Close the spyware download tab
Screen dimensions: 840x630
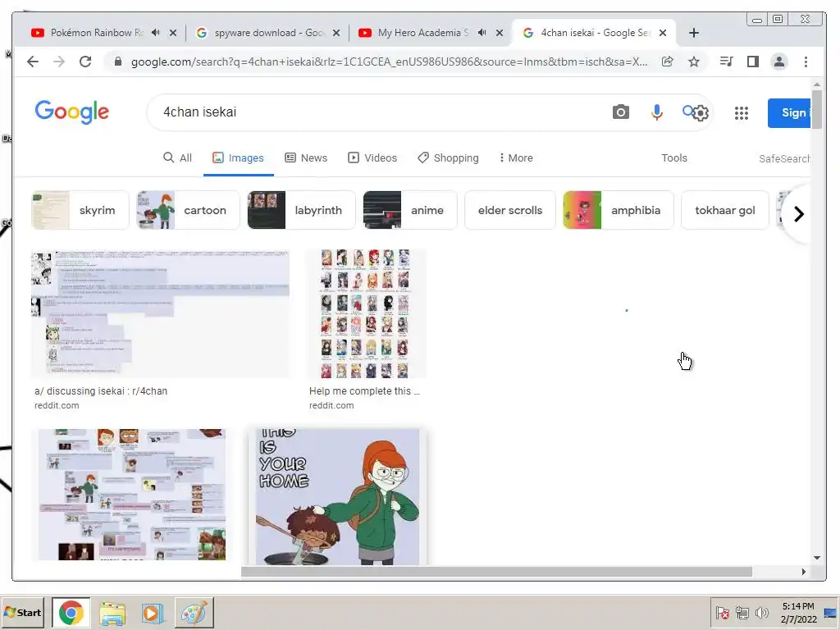pyautogui.click(x=336, y=33)
